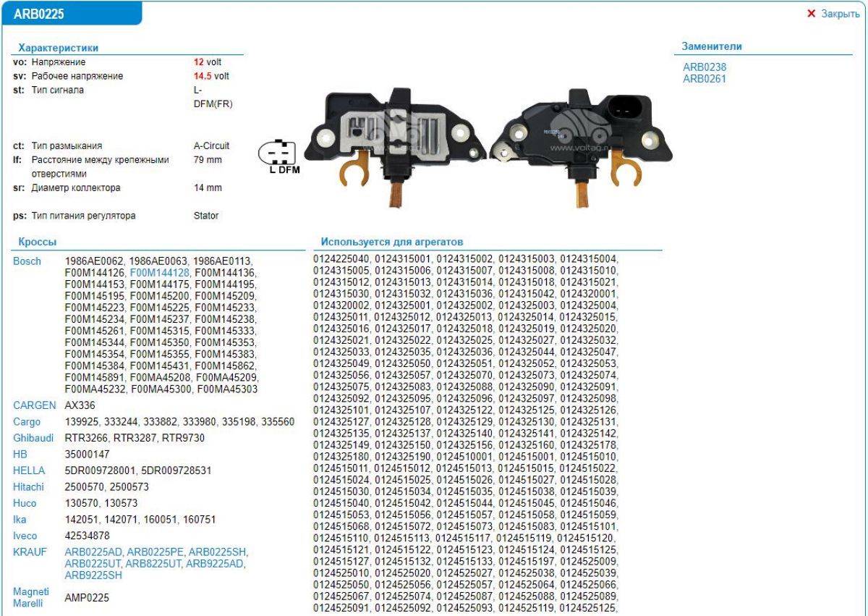
Task: Close the panel via the Закрыть button
Action: coord(833,14)
